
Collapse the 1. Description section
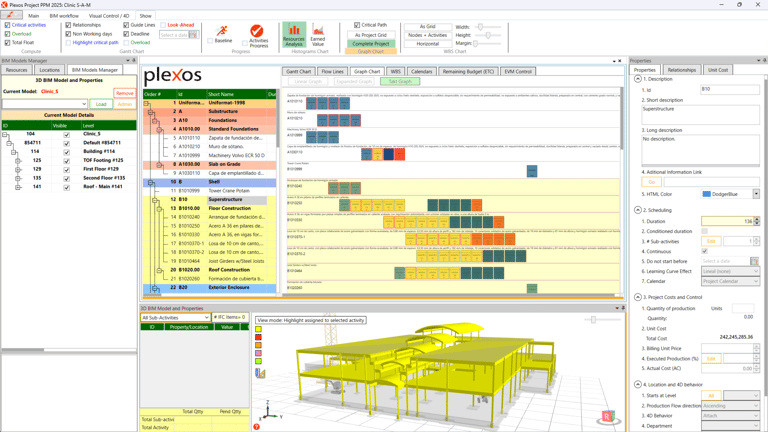pos(637,79)
